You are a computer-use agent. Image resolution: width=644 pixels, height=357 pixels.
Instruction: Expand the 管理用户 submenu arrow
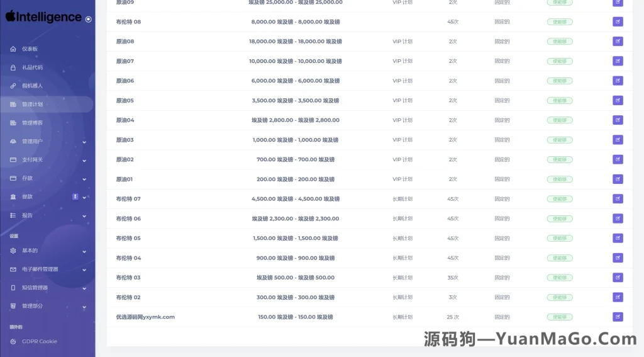pos(84,142)
